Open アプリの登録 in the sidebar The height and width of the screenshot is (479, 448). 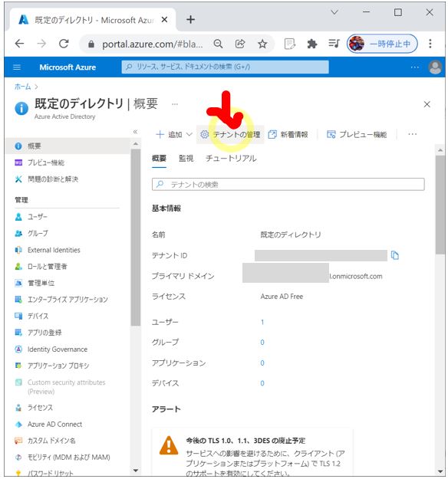(44, 333)
